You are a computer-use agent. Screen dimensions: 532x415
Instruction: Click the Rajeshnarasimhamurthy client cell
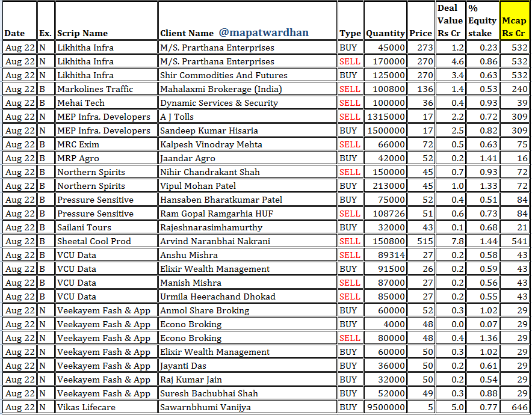(247, 227)
